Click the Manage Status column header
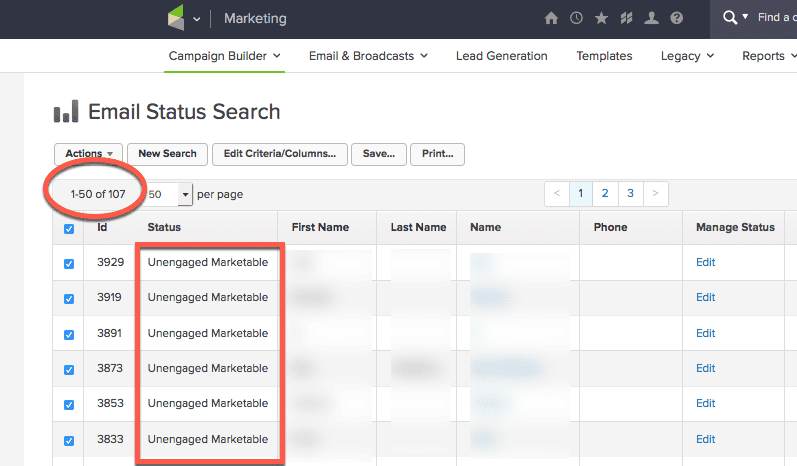 point(735,227)
